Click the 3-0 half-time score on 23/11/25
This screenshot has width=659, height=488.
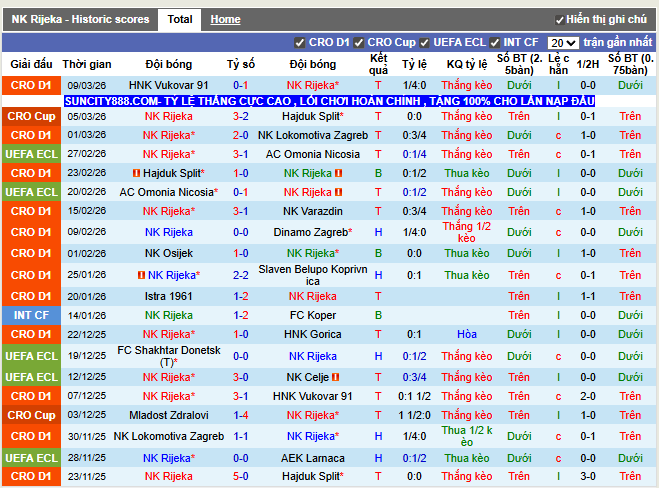[x=588, y=476]
